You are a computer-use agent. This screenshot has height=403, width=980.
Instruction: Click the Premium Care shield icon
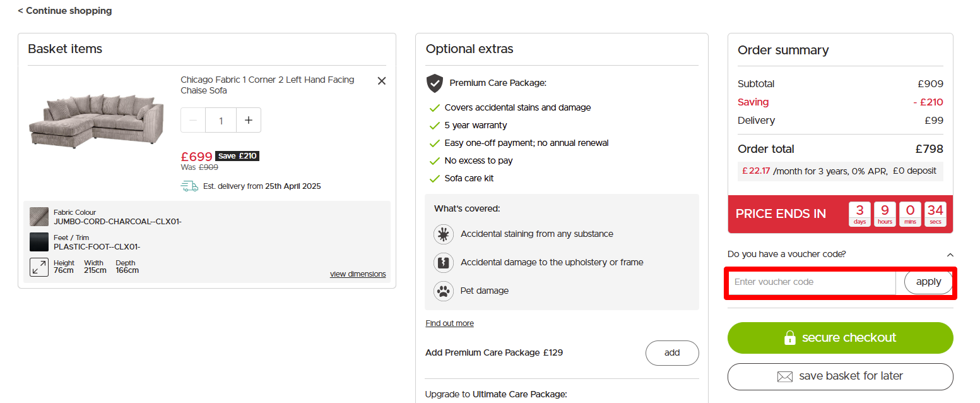point(435,83)
